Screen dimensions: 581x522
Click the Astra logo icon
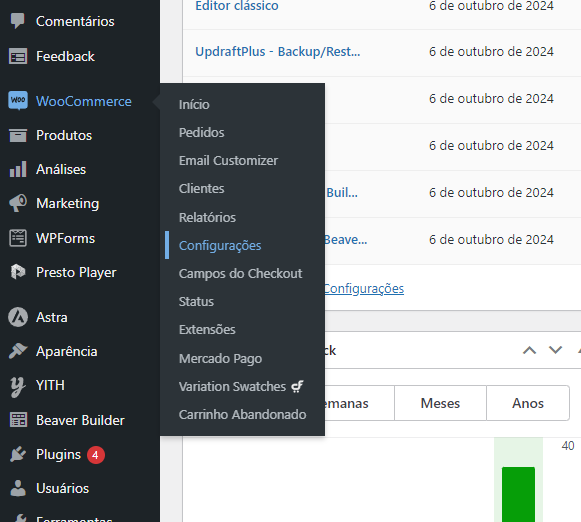(x=18, y=317)
